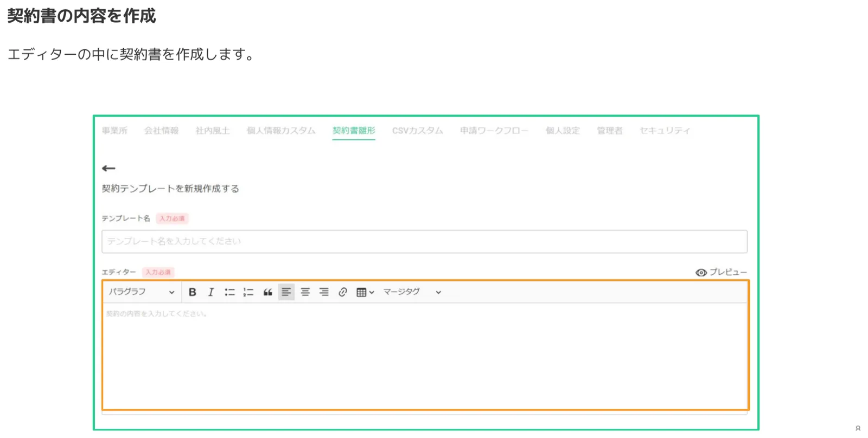Open the マージタグ dropdown
The height and width of the screenshot is (438, 868).
click(412, 292)
